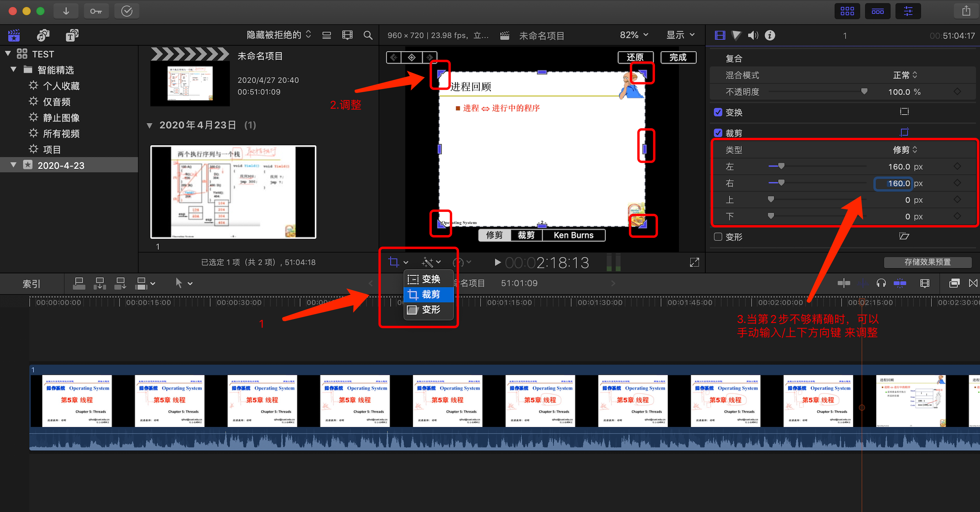Search the browser with magnifier icon

(x=368, y=35)
